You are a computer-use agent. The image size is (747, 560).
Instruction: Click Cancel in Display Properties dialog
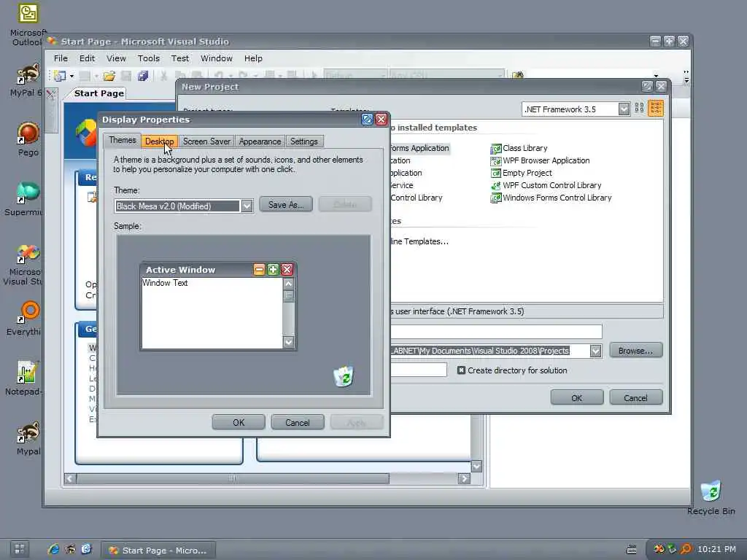point(298,422)
